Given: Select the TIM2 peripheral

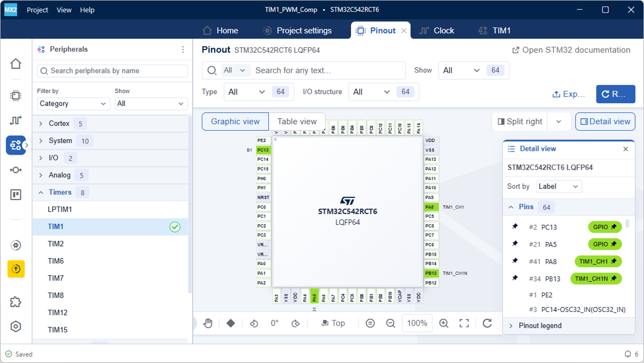Looking at the screenshot, I should (x=110, y=244).
